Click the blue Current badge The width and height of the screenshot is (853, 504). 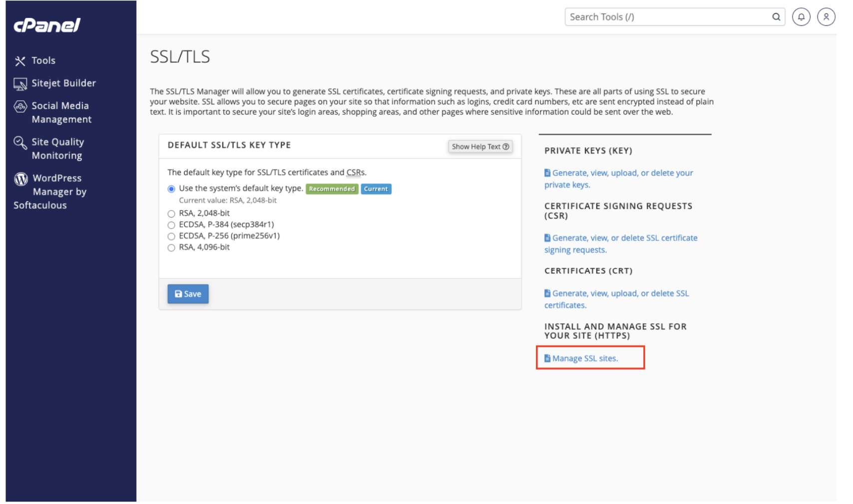point(376,189)
